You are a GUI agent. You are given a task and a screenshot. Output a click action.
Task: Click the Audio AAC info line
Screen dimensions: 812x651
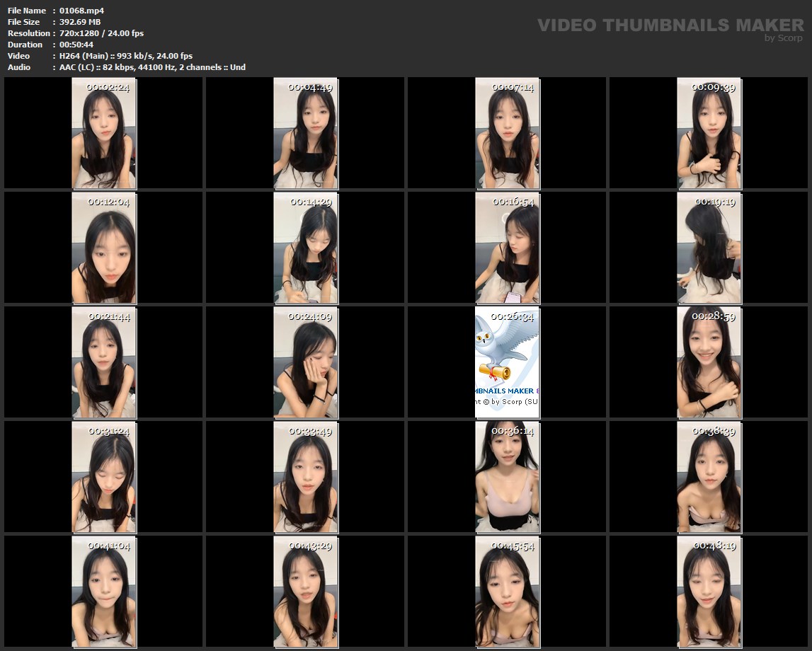point(152,67)
